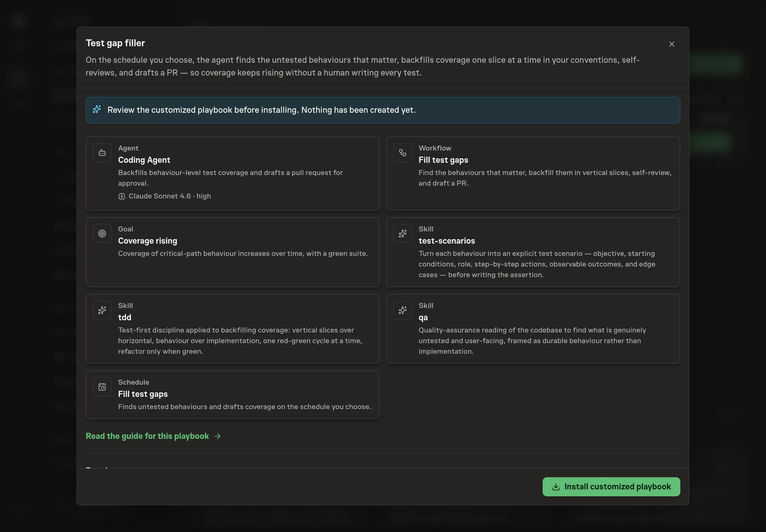Click the download icon in the install button

(x=555, y=487)
